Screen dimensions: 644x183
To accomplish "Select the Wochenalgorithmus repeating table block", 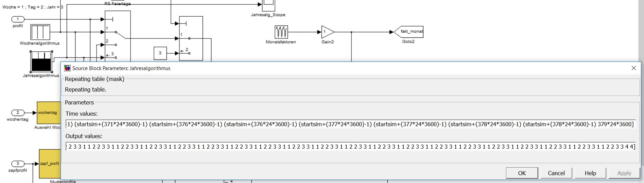I will point(40,32).
